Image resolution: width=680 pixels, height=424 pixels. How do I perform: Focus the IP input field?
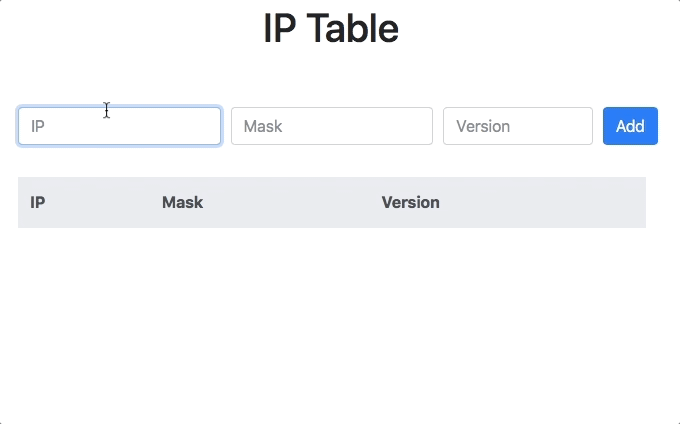(x=119, y=126)
